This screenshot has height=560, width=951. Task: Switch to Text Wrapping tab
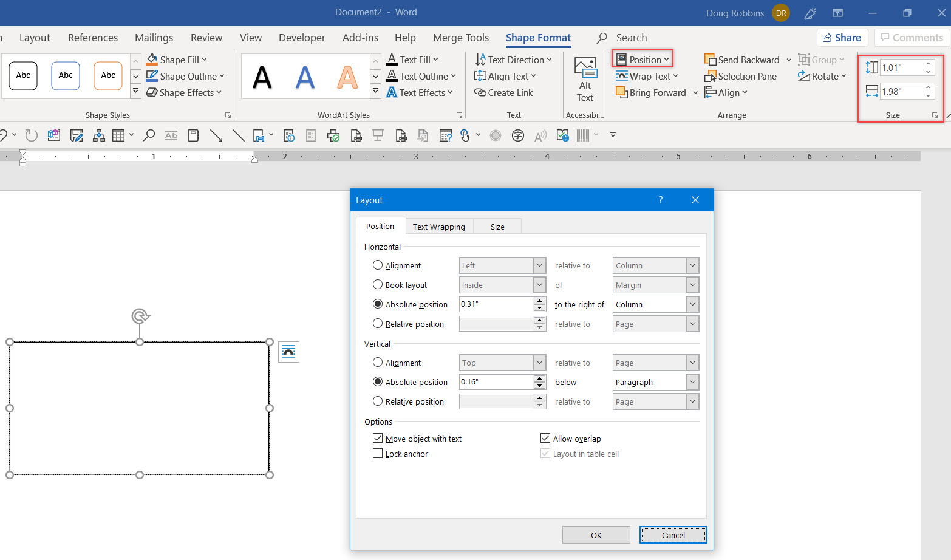coord(439,227)
